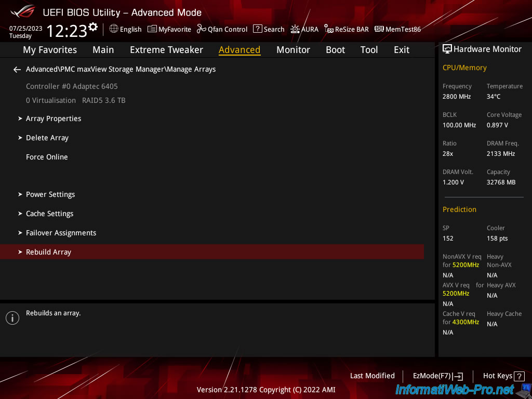Select Force Online option

click(x=47, y=157)
